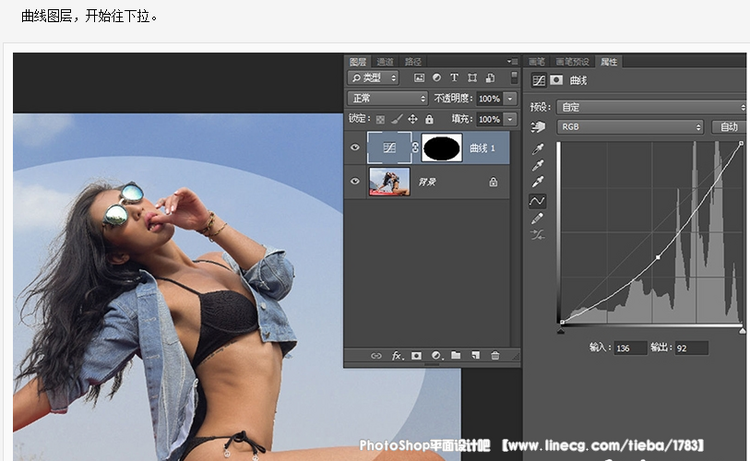This screenshot has width=750, height=461.
Task: Switch to the 路径 tab
Action: (x=413, y=62)
